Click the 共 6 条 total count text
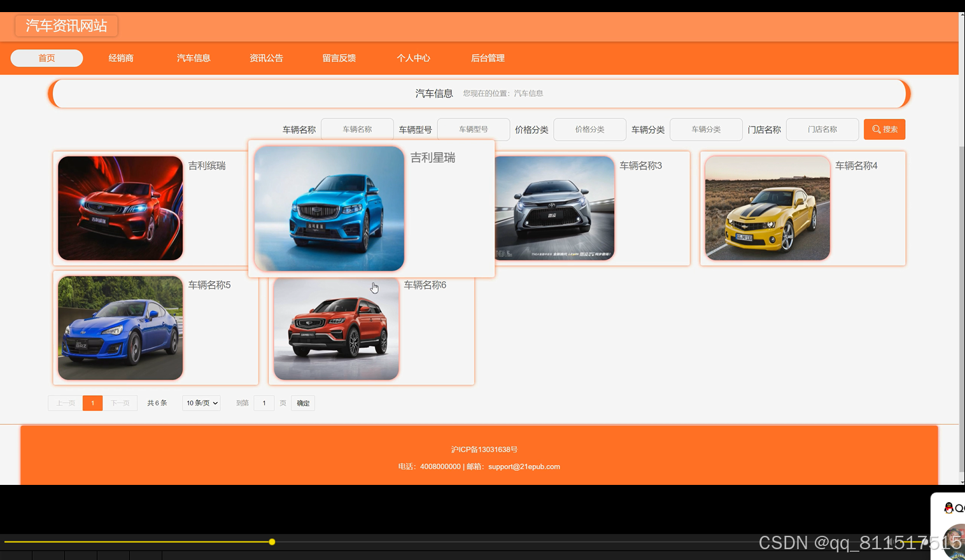The image size is (965, 560). click(157, 403)
